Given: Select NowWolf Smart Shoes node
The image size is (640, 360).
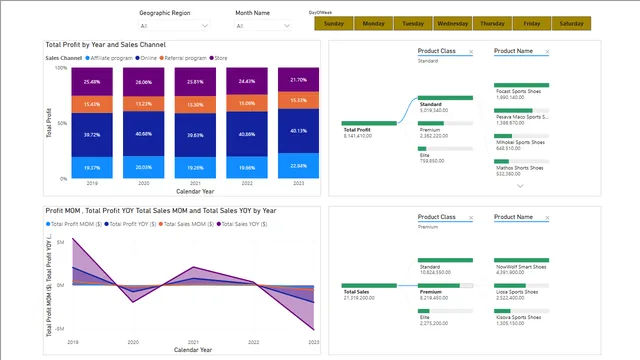Looking at the screenshot, I should coord(522,260).
